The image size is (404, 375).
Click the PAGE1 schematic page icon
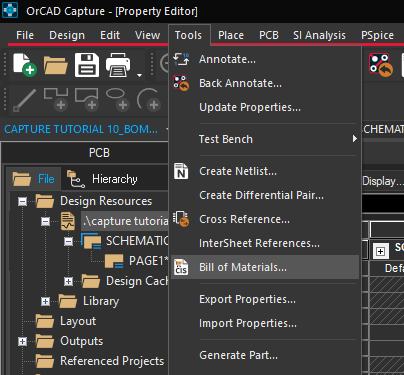[114, 261]
